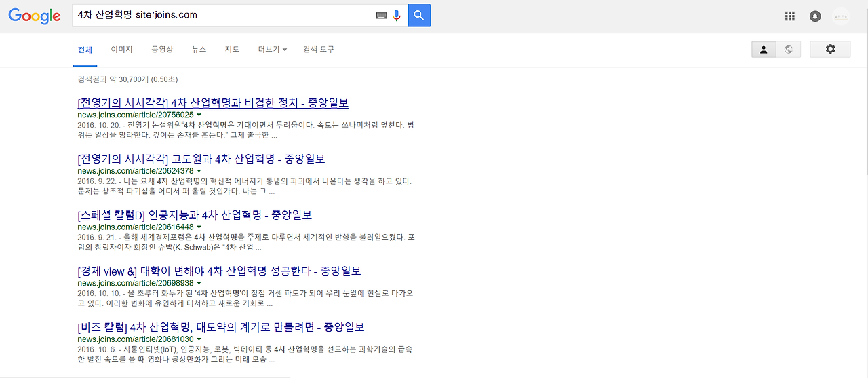Click snippet dated 2016. 10. 6.
The image size is (868, 378).
[x=245, y=354]
